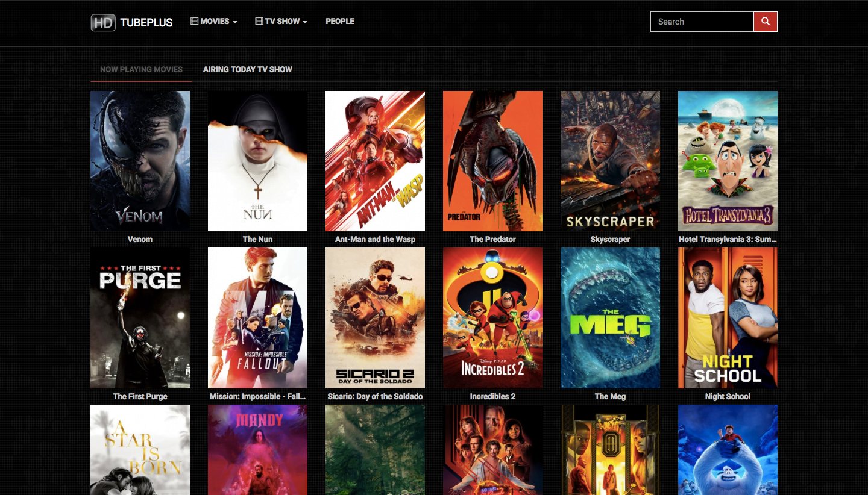Open the Mandy movie poster
Screen dimensions: 868x495
(257, 450)
